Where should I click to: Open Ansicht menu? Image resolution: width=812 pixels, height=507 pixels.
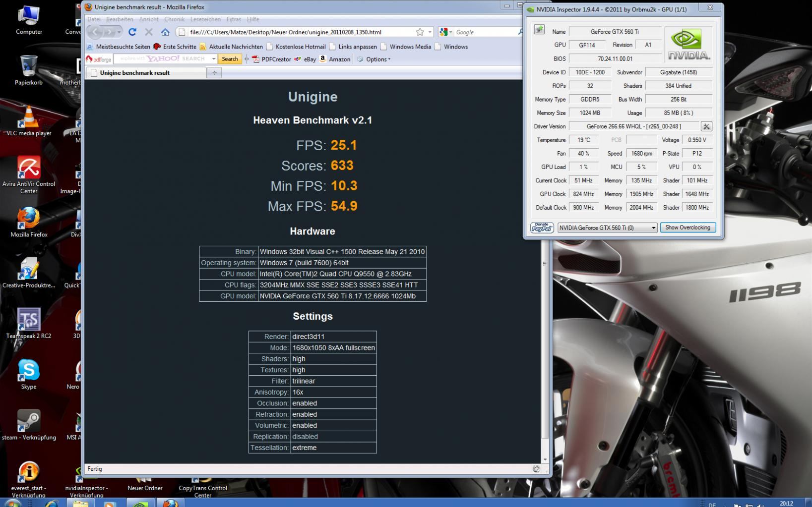(x=149, y=19)
